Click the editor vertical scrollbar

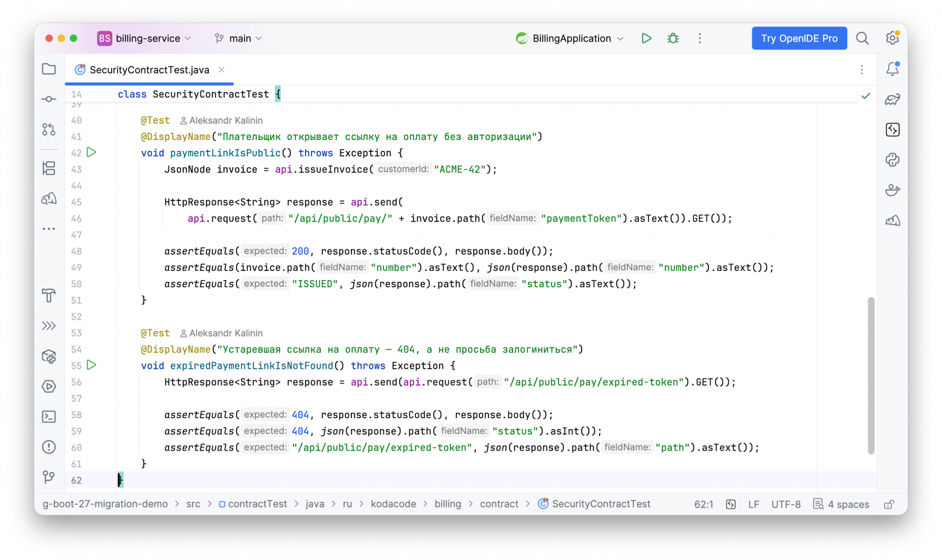pyautogui.click(x=871, y=375)
